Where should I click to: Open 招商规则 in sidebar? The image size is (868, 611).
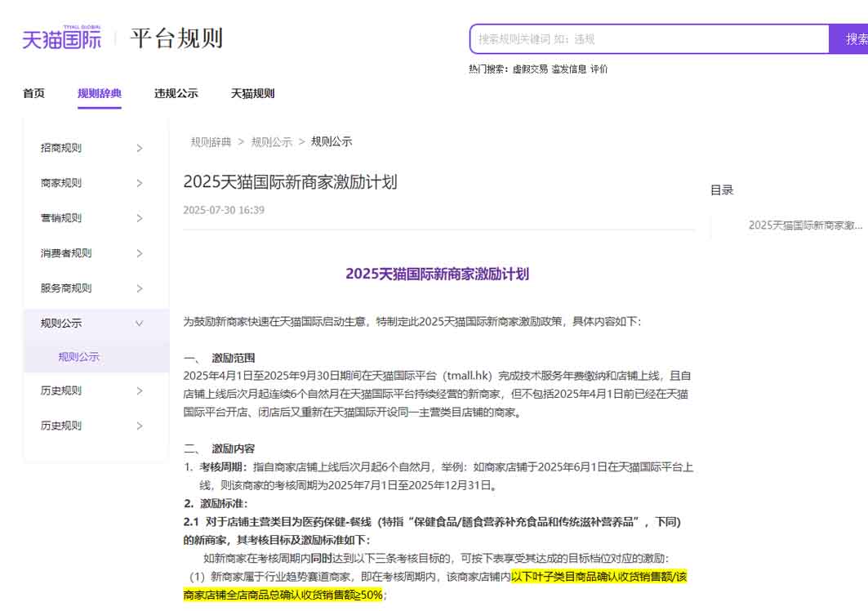pos(61,148)
